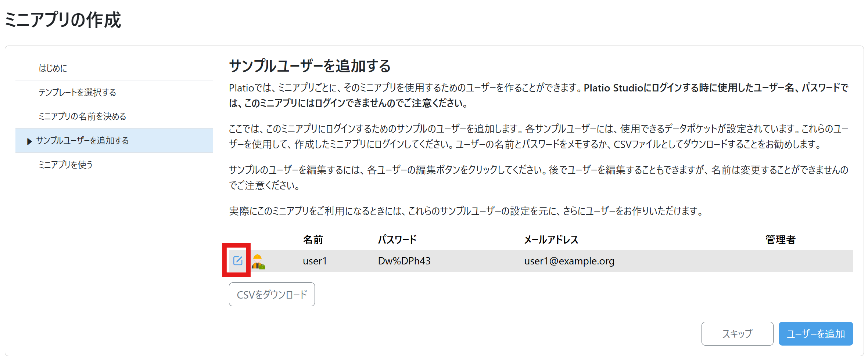Select the highlighted サンプルユーザーを追加する step

pyautogui.click(x=82, y=141)
